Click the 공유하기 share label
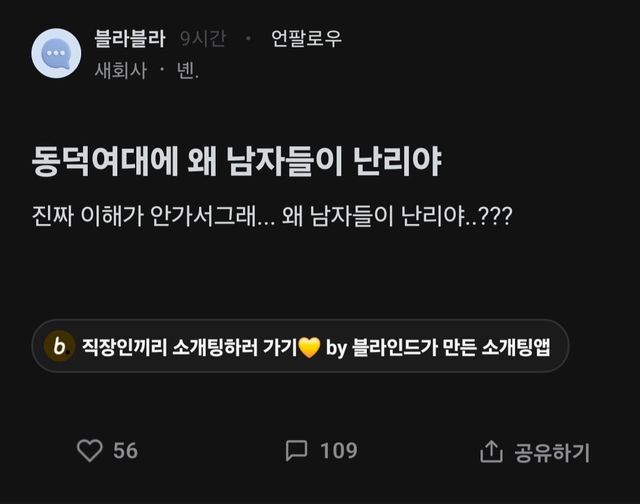Screen dimensions: 640x504 point(552,452)
